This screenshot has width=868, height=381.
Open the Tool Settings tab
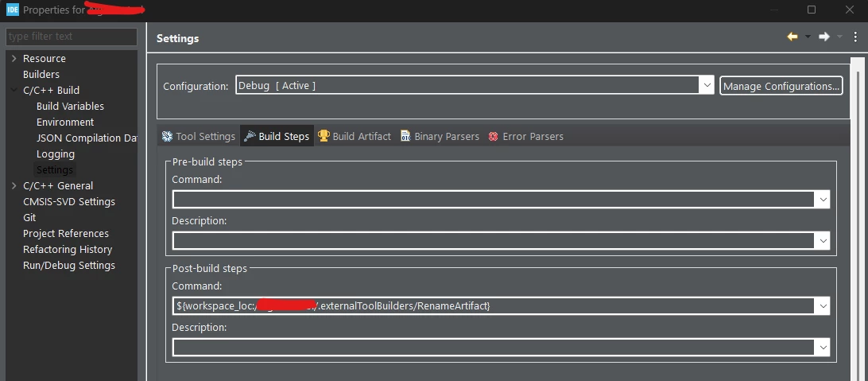pyautogui.click(x=199, y=136)
